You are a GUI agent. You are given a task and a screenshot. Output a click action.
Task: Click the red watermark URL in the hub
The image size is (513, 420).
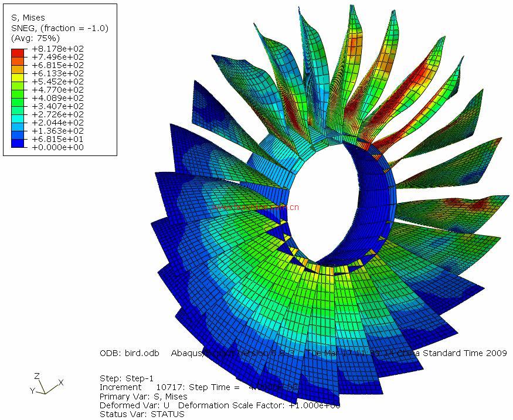tap(257, 206)
